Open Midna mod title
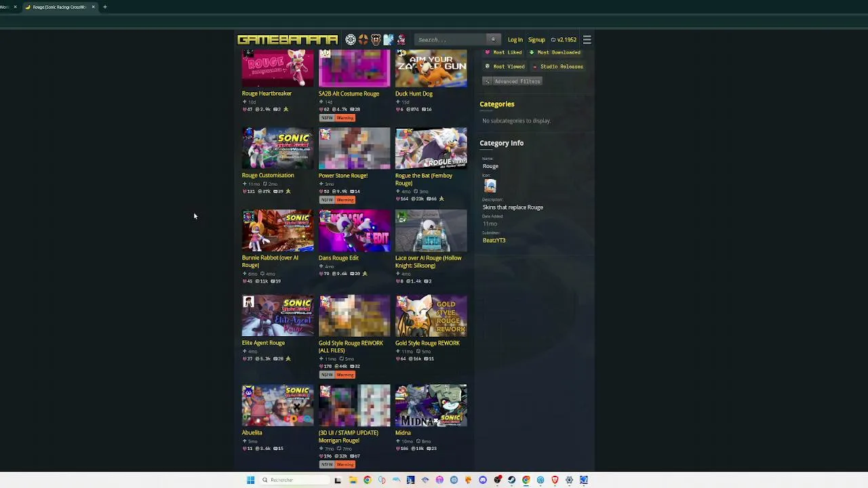This screenshot has height=488, width=868. pyautogui.click(x=403, y=432)
